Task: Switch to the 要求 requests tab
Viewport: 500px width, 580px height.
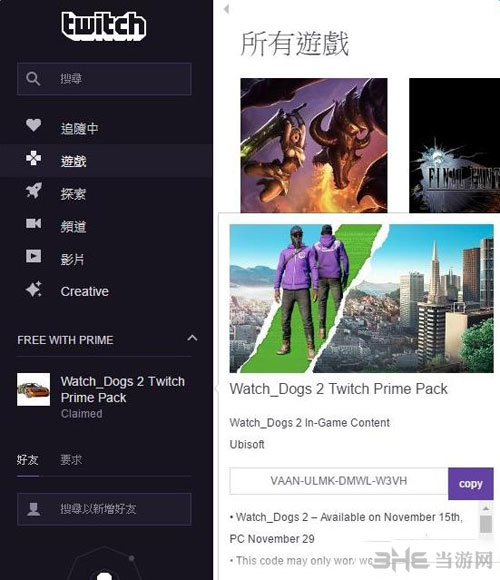Action: click(71, 460)
